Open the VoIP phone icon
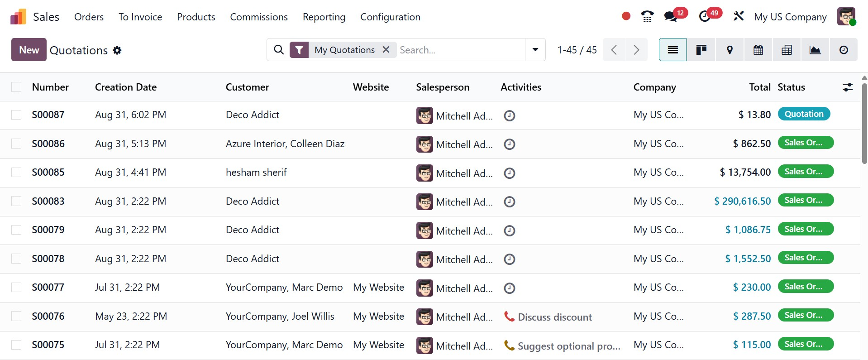Screen dimensions: 868x360 (647, 17)
